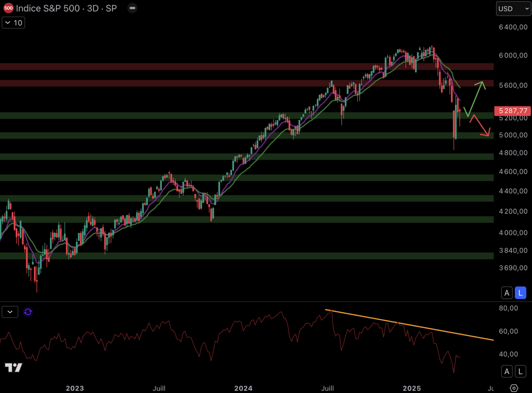Viewport: 532px width, 393px height.
Task: Click the 2024 label on time axis
Action: tap(243, 388)
